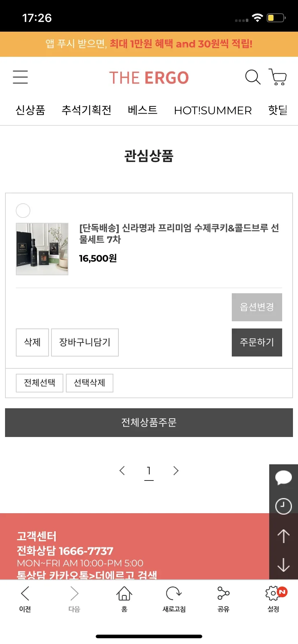Jump to bottom with down arrow

tap(284, 565)
